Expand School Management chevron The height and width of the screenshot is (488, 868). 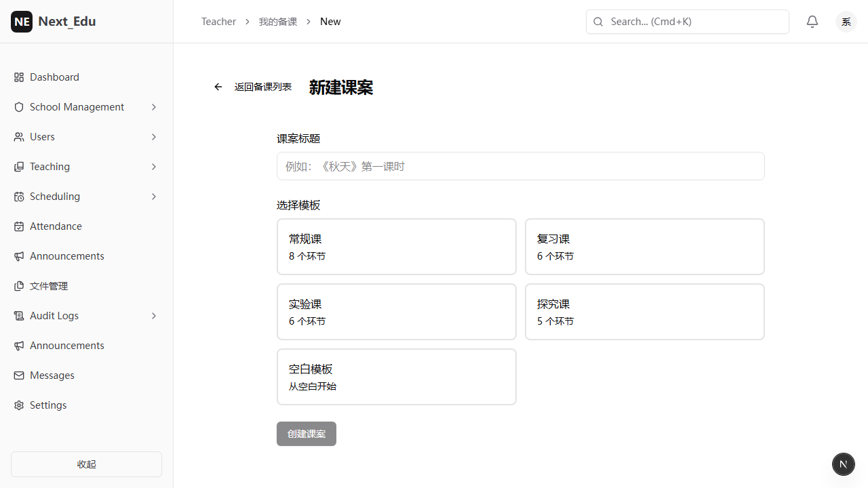tap(154, 107)
